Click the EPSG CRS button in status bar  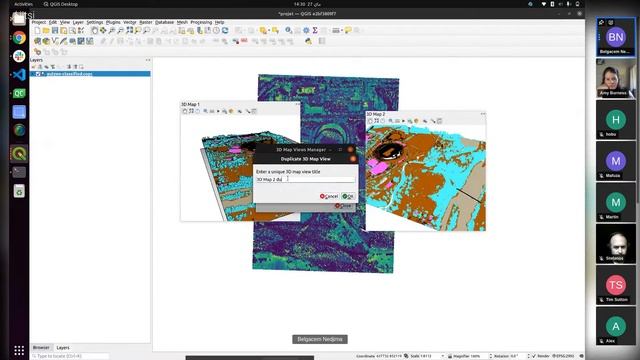(x=563, y=356)
